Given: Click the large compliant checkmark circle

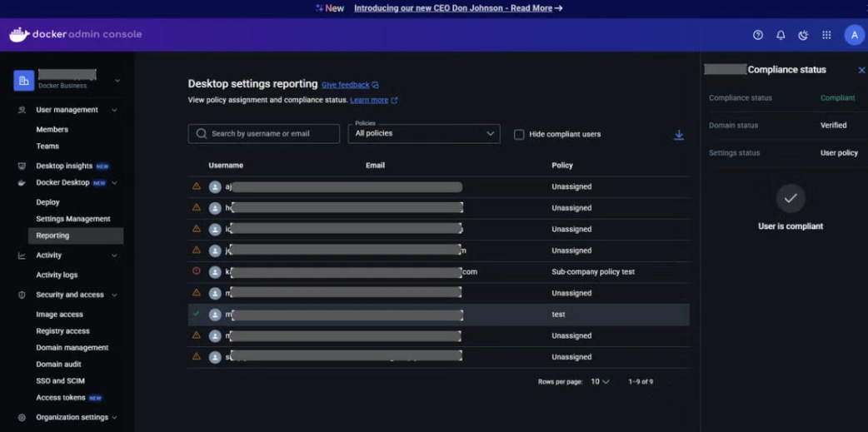Looking at the screenshot, I should pos(791,198).
